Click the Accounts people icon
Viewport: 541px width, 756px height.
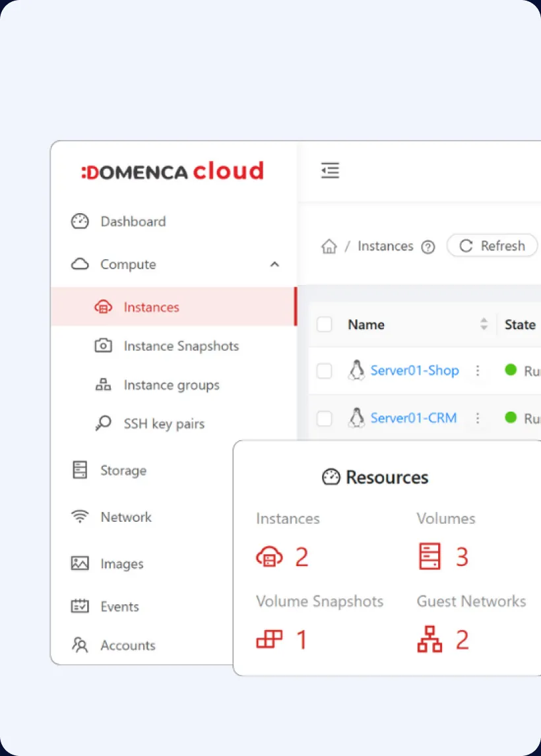coord(80,645)
